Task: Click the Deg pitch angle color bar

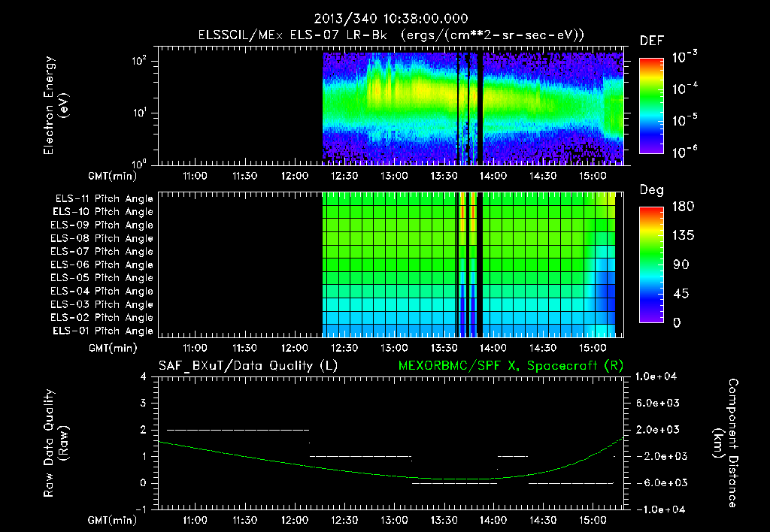Action: pos(652,264)
